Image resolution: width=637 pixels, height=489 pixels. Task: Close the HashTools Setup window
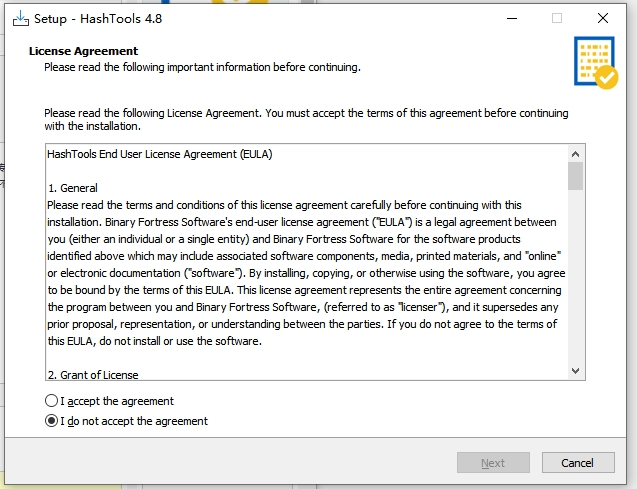[x=603, y=18]
